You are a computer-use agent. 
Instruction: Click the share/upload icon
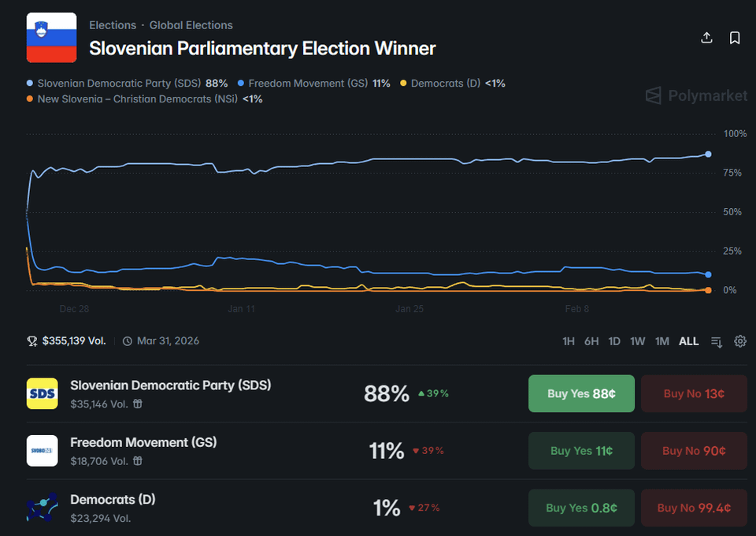pyautogui.click(x=706, y=38)
